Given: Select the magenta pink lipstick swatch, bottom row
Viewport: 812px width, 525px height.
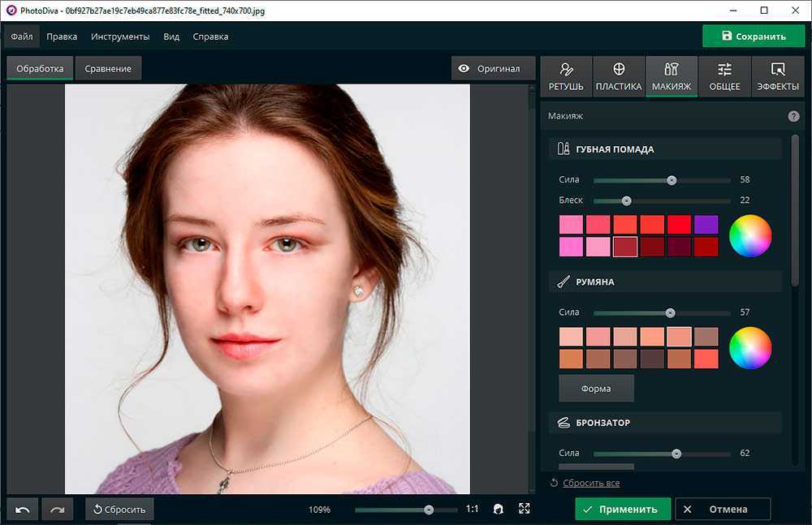Looking at the screenshot, I should coord(571,247).
